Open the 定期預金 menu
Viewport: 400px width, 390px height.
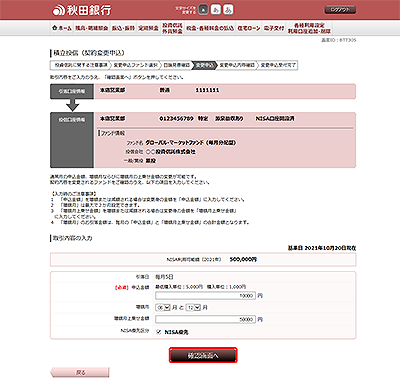coord(148,28)
